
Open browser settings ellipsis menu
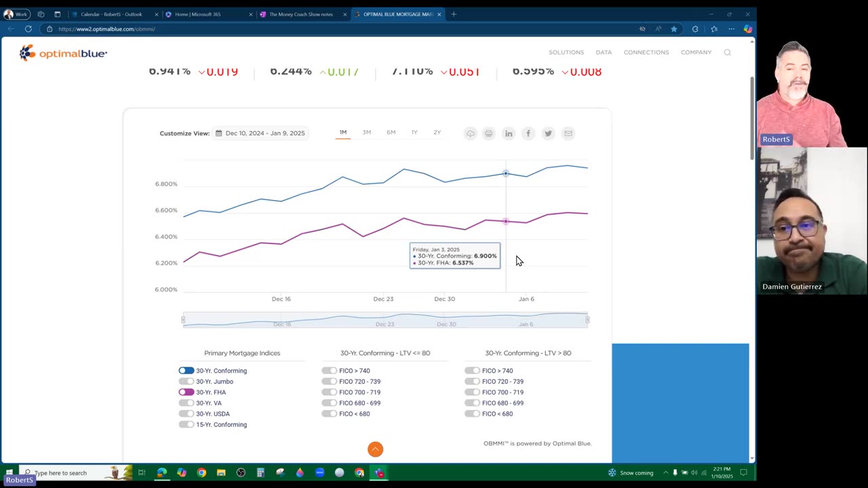(x=731, y=29)
